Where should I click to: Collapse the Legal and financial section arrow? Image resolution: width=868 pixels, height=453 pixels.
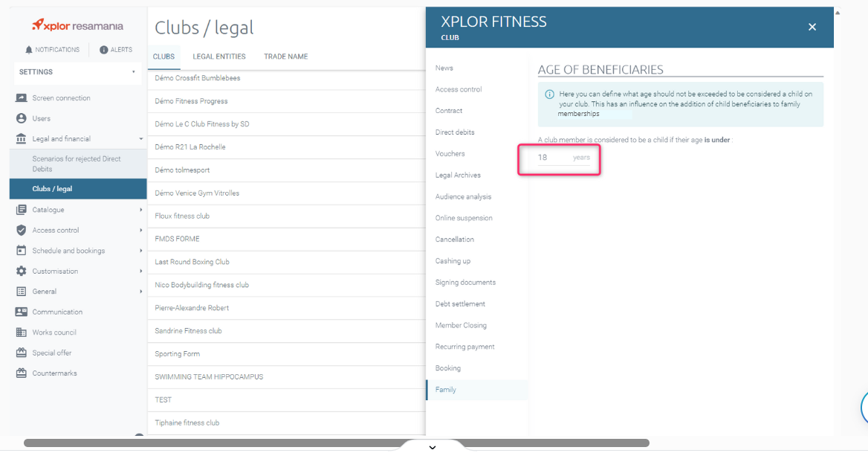[x=140, y=139]
